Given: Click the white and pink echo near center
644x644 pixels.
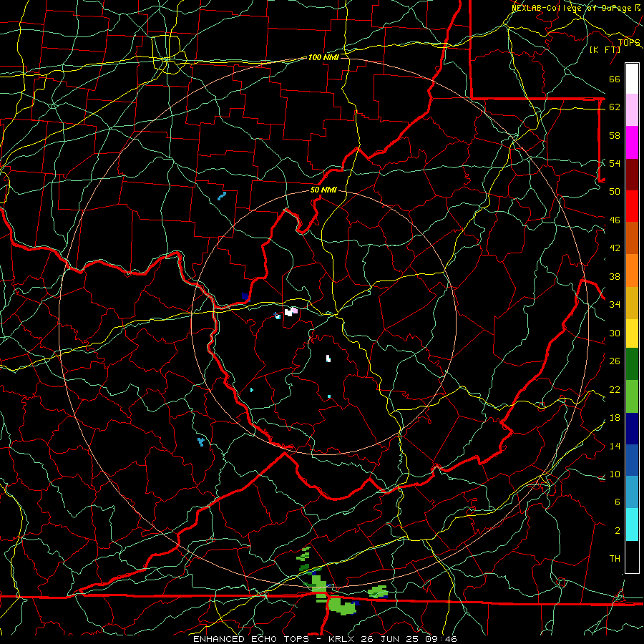Looking at the screenshot, I should (291, 312).
